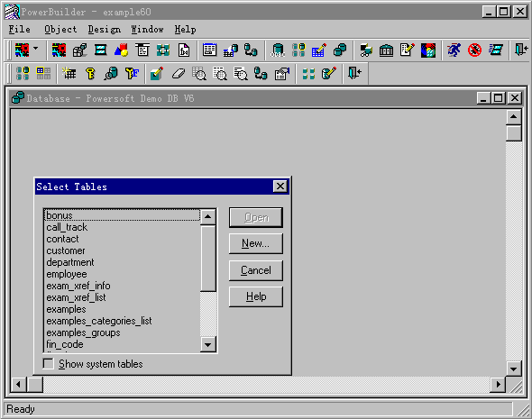The height and width of the screenshot is (419, 532).
Task: Open the Library painter building icon
Action: pyautogui.click(x=387, y=50)
